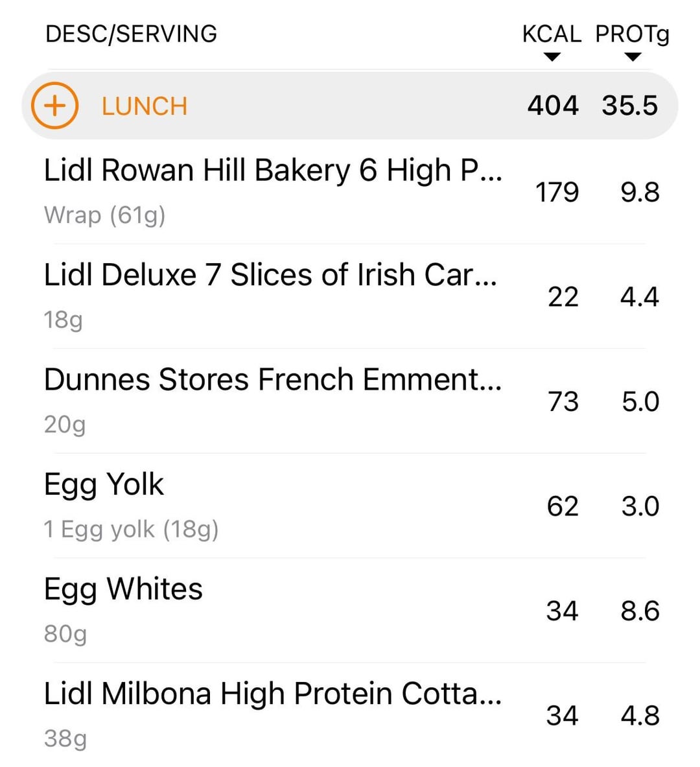Screen dimensions: 700x767
Task: Tap the 38g serving under Milbona entry
Action: [65, 738]
